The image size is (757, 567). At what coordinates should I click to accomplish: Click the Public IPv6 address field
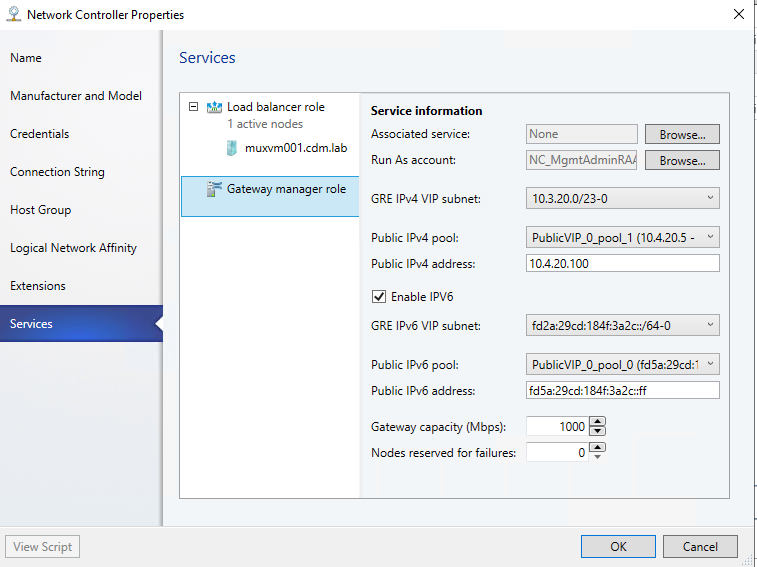(x=622, y=390)
